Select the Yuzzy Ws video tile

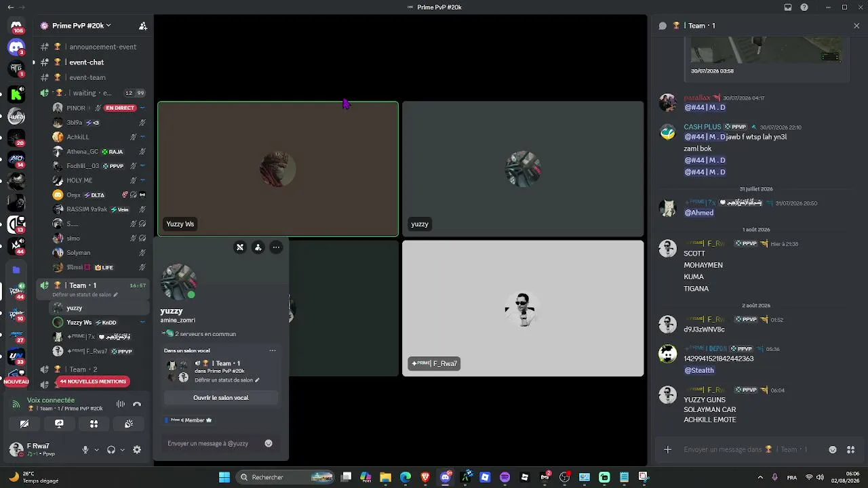(x=278, y=169)
